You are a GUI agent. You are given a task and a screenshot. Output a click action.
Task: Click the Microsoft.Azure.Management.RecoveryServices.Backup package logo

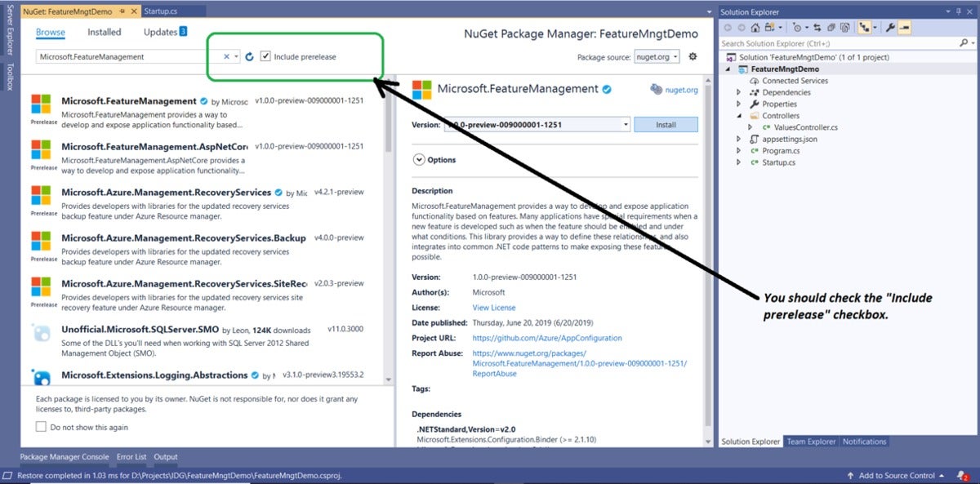(x=41, y=241)
